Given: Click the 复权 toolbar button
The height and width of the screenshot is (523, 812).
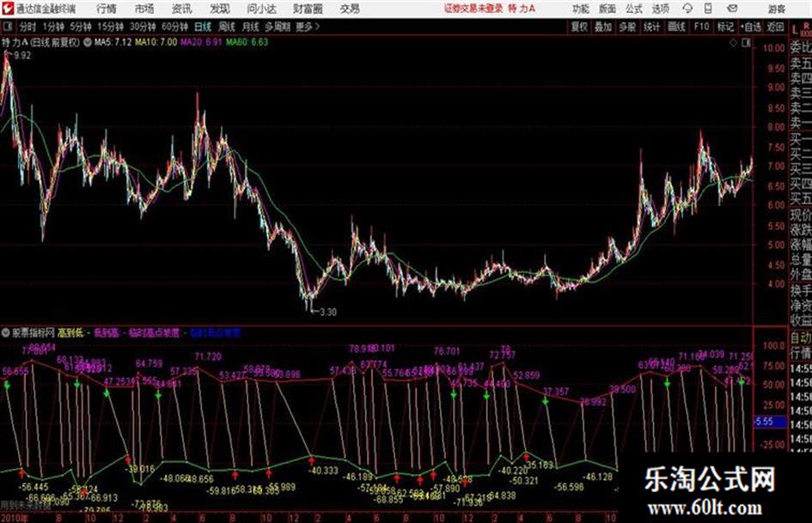Looking at the screenshot, I should coord(579,27).
